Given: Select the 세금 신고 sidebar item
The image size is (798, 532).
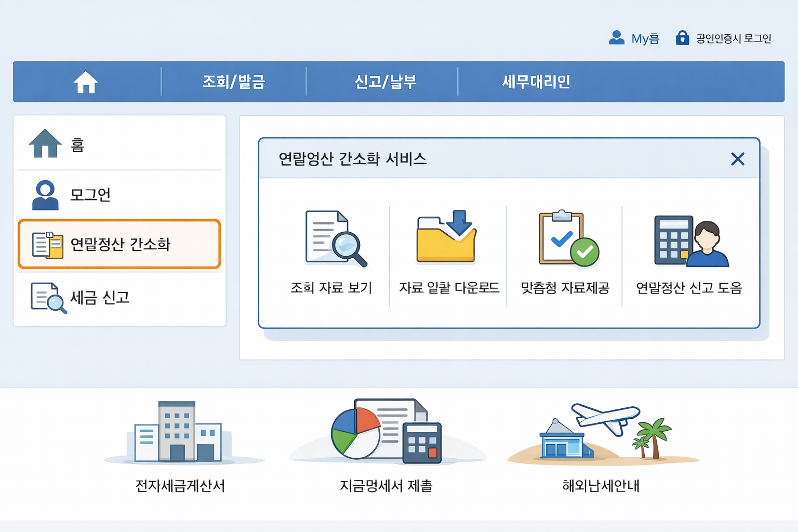Looking at the screenshot, I should [119, 298].
